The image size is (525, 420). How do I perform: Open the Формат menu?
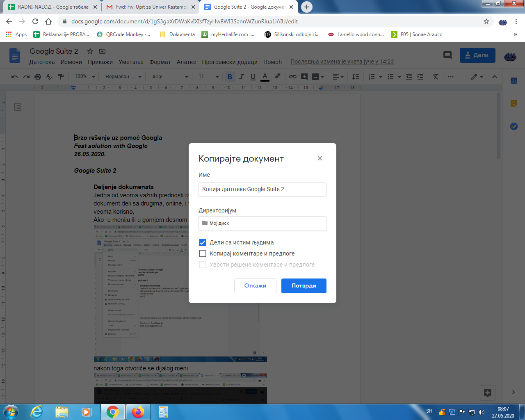pos(160,62)
